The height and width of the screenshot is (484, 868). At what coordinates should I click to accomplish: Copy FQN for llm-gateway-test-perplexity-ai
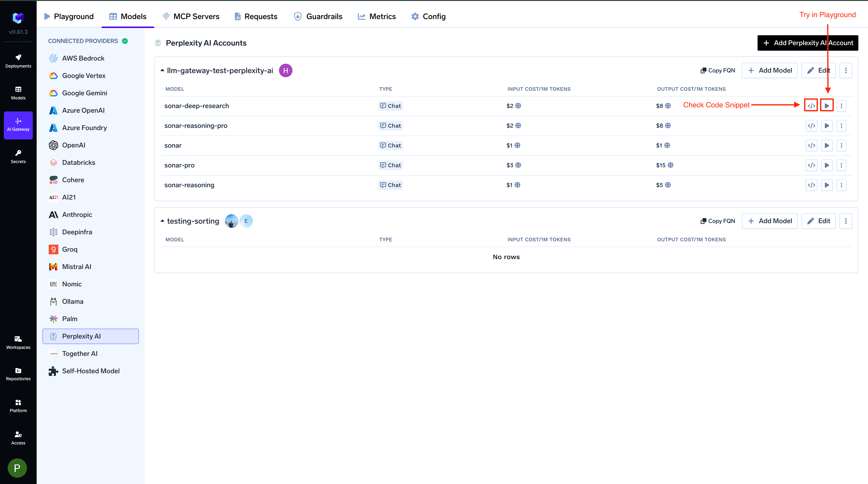coord(718,70)
